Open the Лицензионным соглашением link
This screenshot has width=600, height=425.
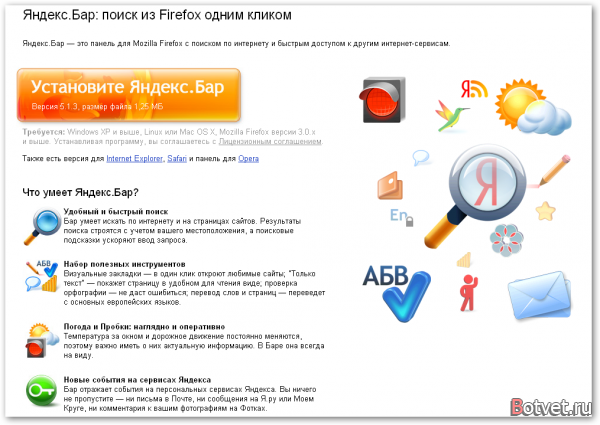click(270, 142)
